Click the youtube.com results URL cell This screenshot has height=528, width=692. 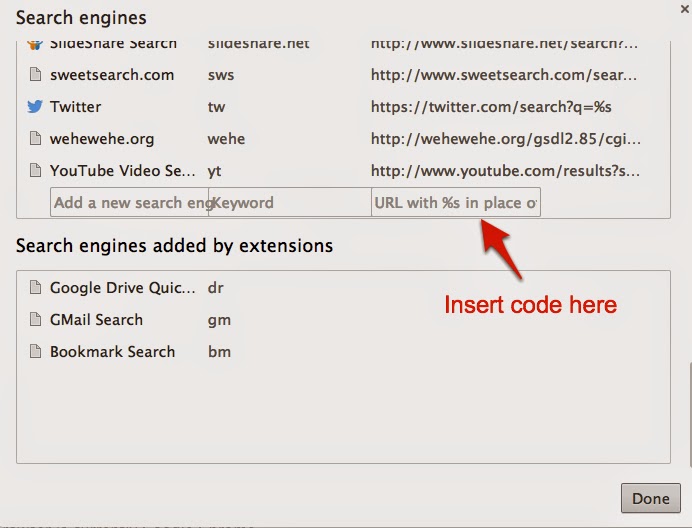pos(505,171)
